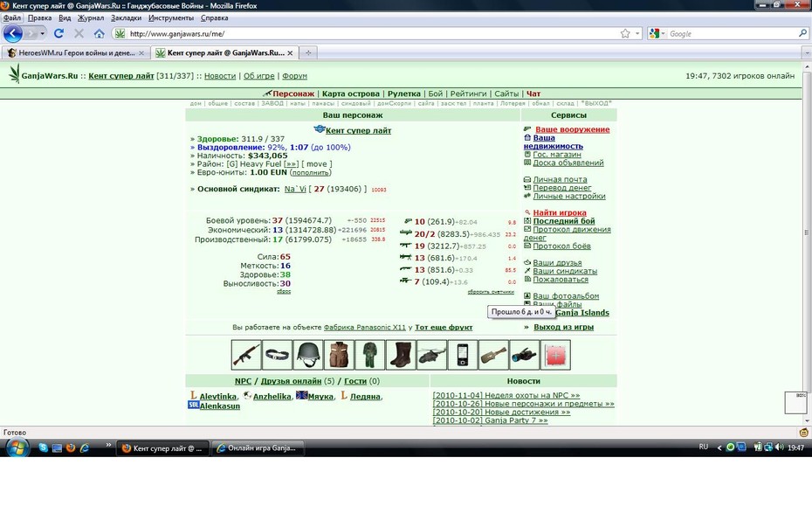Open the Инструменты menu
Image resolution: width=812 pixels, height=520 pixels.
coord(171,17)
